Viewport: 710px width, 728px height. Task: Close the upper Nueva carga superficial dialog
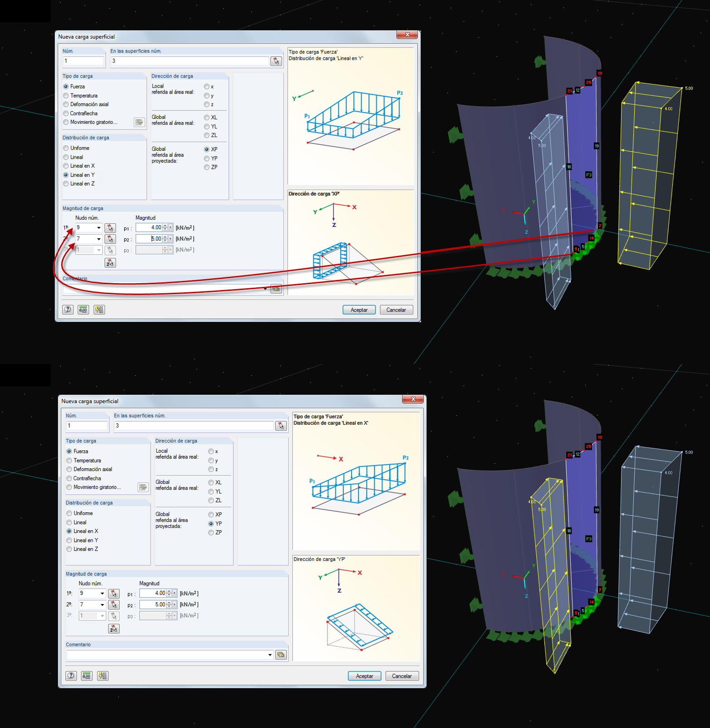coord(407,34)
